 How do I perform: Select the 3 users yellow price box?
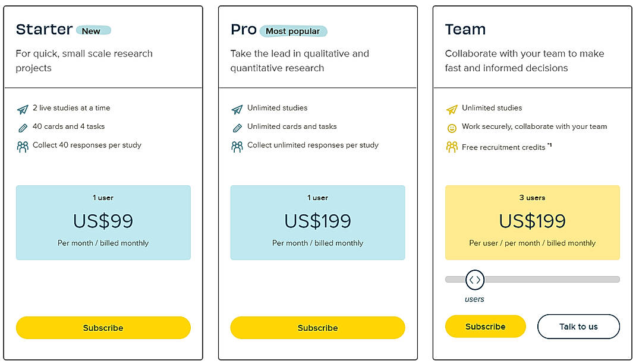(532, 222)
